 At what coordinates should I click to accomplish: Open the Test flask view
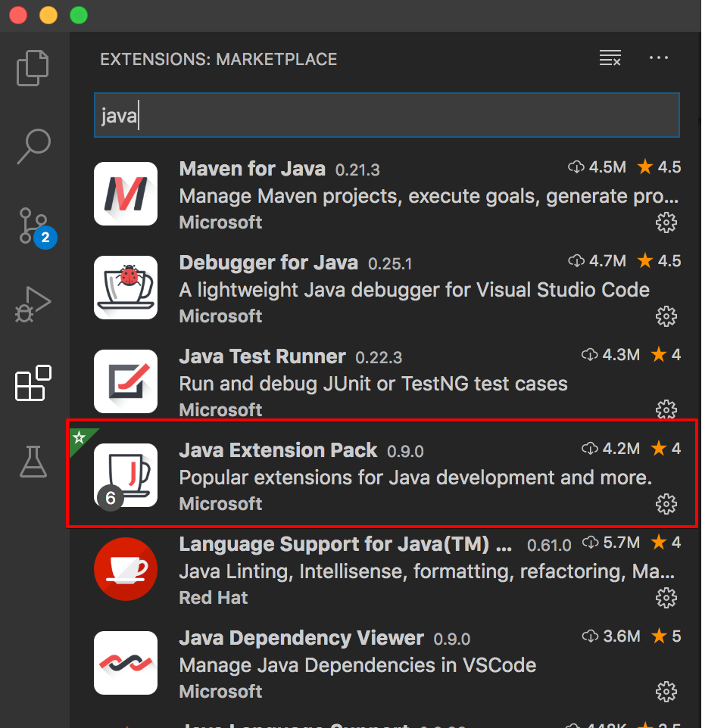point(33,462)
